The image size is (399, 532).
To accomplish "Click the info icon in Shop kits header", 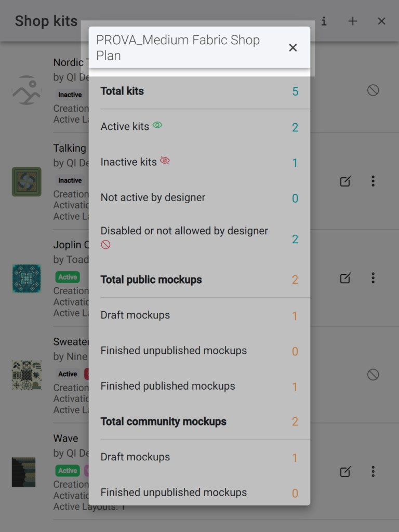I will [x=324, y=21].
